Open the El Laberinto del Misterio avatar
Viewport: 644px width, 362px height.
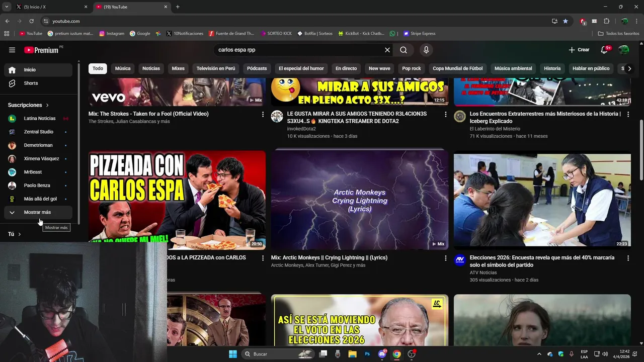pos(460,117)
